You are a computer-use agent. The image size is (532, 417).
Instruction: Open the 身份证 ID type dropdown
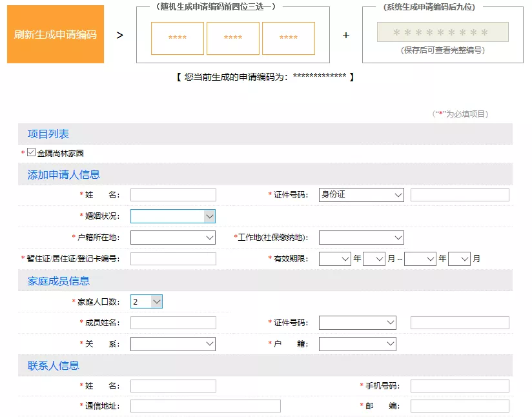tap(361, 195)
